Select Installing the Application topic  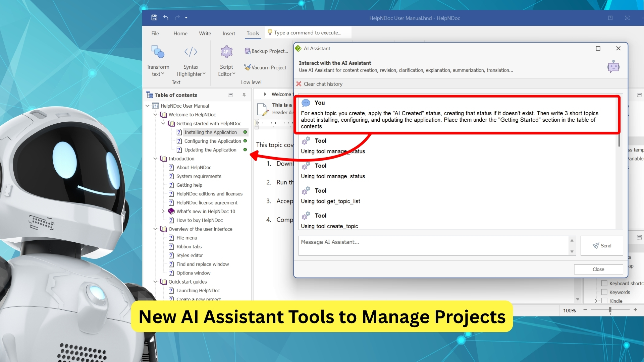pos(211,132)
